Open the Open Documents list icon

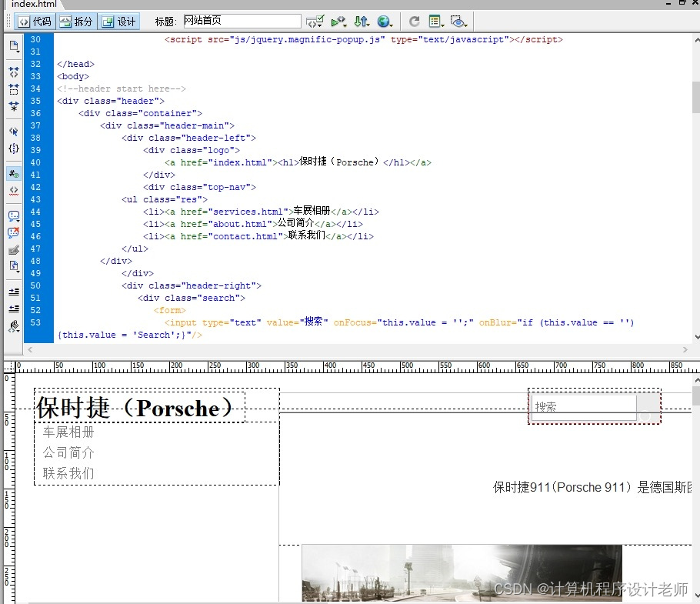click(14, 46)
